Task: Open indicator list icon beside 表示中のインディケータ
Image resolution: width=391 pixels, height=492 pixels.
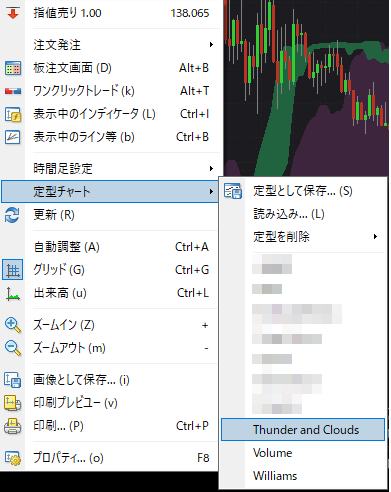Action: pos(13,114)
